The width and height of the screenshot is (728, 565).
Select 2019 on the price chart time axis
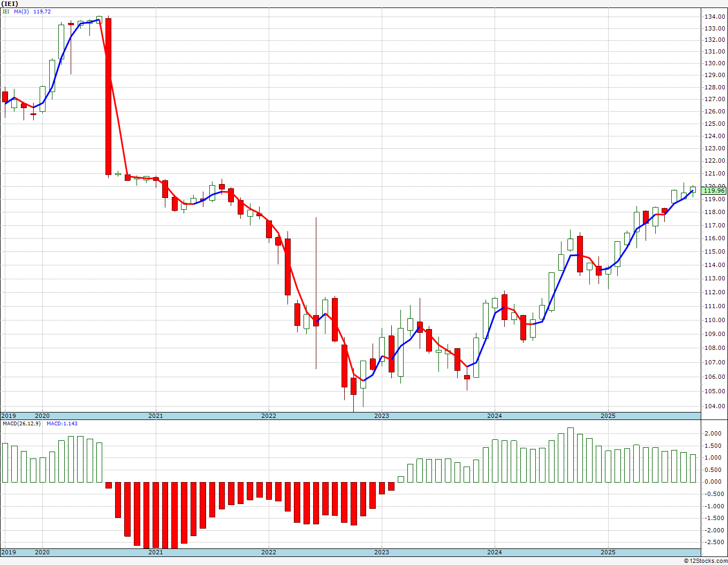pyautogui.click(x=9, y=416)
